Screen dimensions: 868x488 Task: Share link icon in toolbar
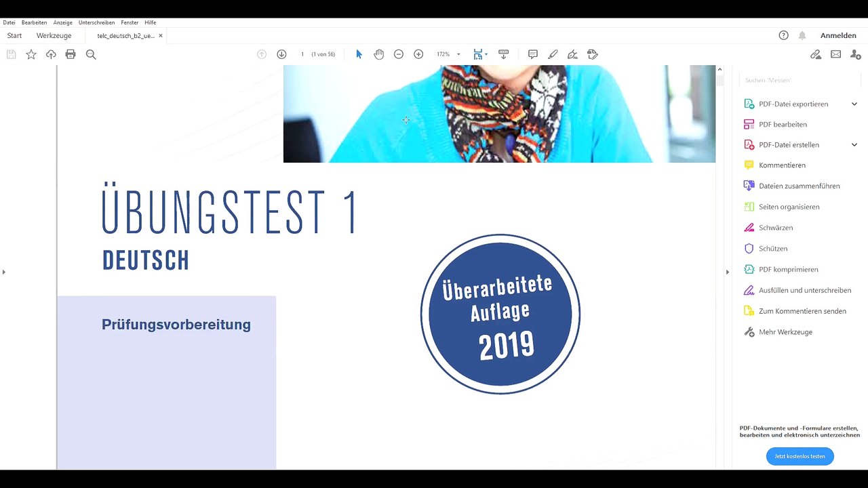[x=816, y=54]
